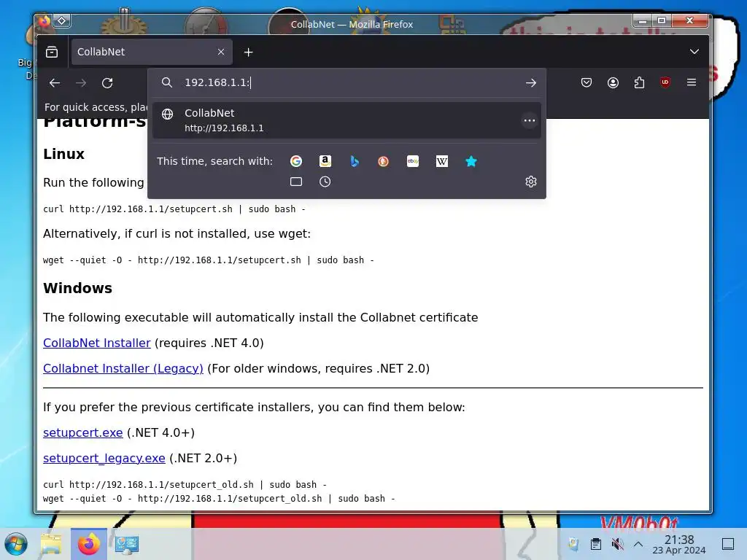Screen dimensions: 747x560
Task: Search in open tabs icon
Action: click(296, 182)
